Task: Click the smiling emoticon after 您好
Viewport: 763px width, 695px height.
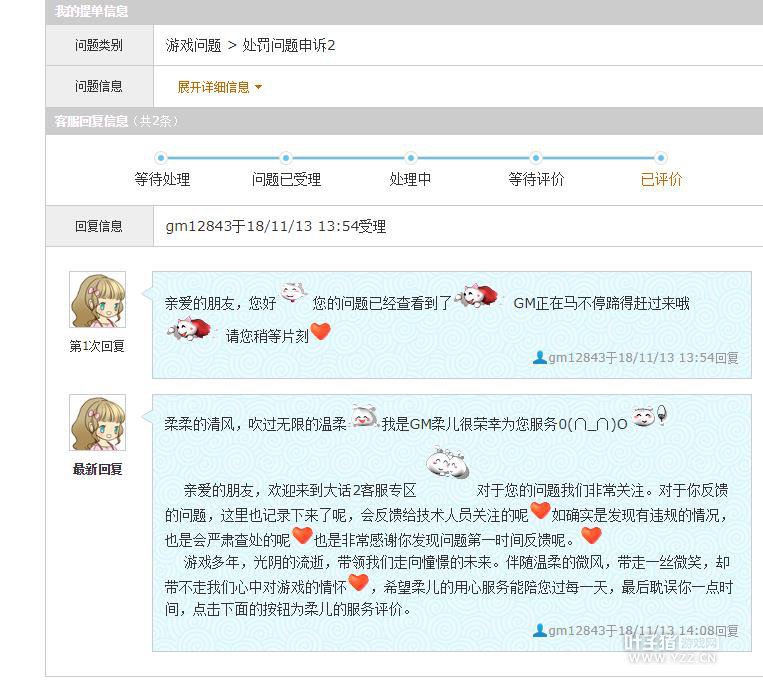Action: coord(294,292)
